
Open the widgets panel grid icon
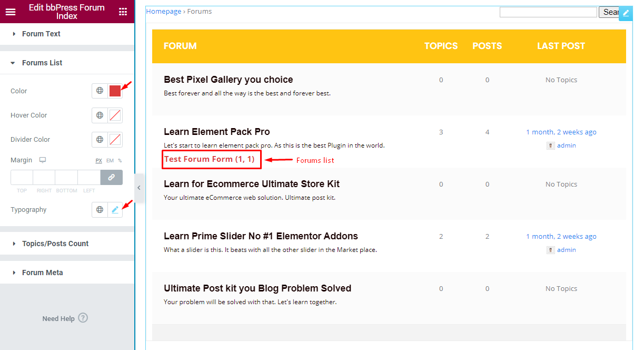tap(124, 11)
